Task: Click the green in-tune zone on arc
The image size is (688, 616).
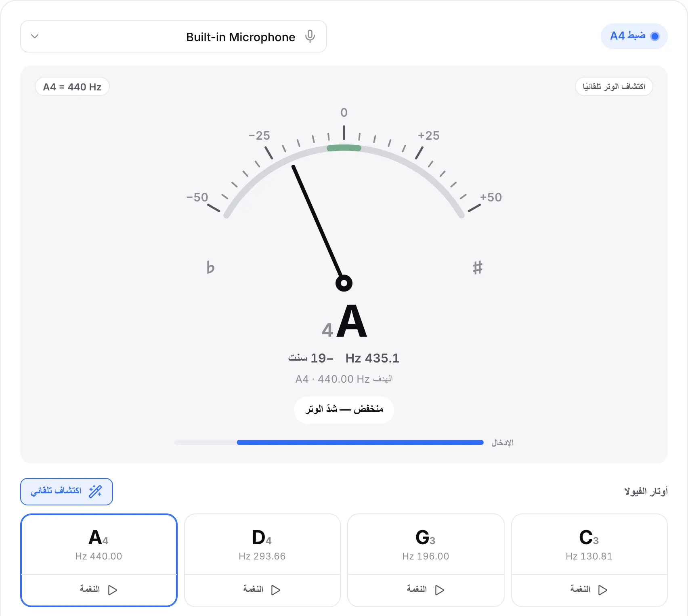Action: tap(344, 148)
